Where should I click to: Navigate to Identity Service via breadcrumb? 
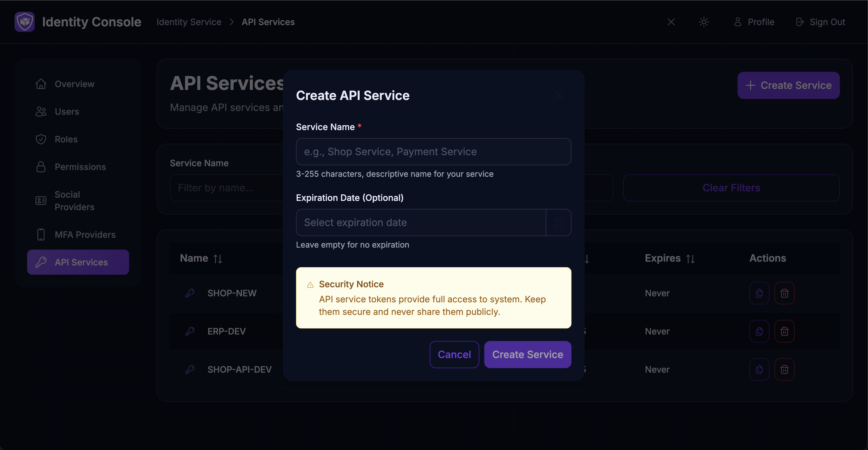click(189, 22)
